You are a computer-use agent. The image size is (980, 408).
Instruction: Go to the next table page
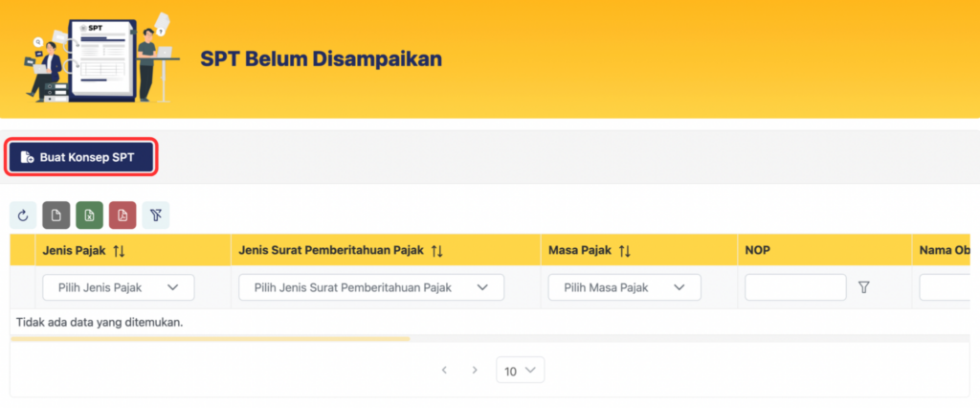click(x=475, y=370)
